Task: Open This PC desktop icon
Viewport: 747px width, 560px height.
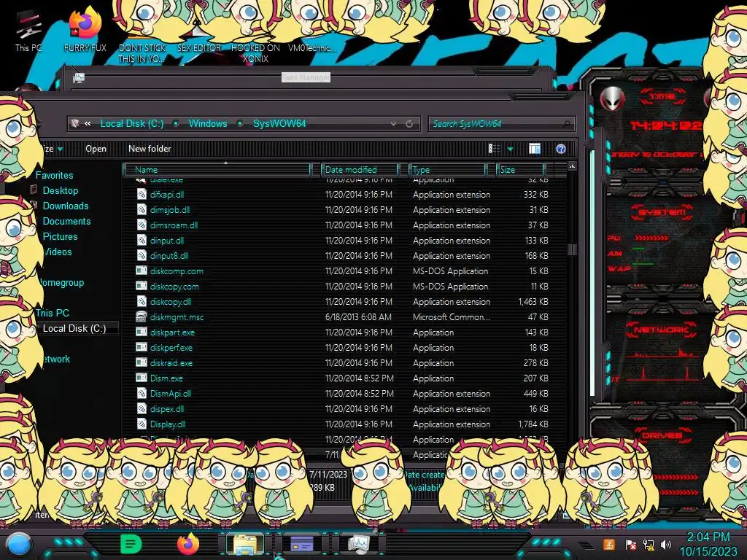Action: [28, 31]
